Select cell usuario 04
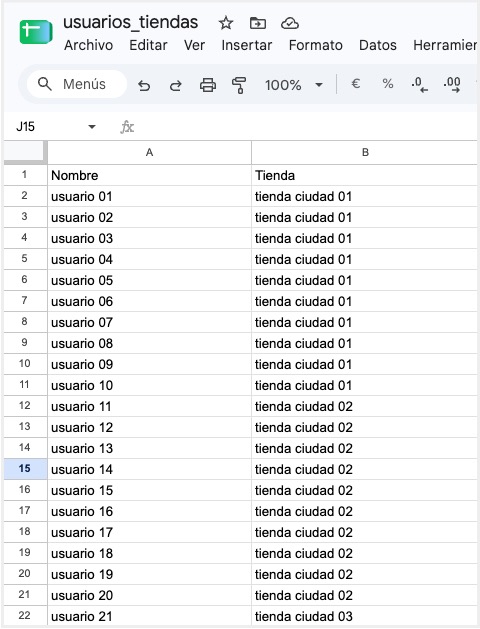Viewport: 480px width, 629px height. 150,259
